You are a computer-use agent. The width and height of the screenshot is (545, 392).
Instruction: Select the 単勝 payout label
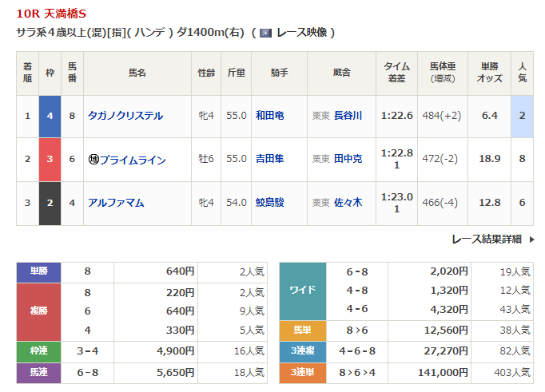coord(38,271)
